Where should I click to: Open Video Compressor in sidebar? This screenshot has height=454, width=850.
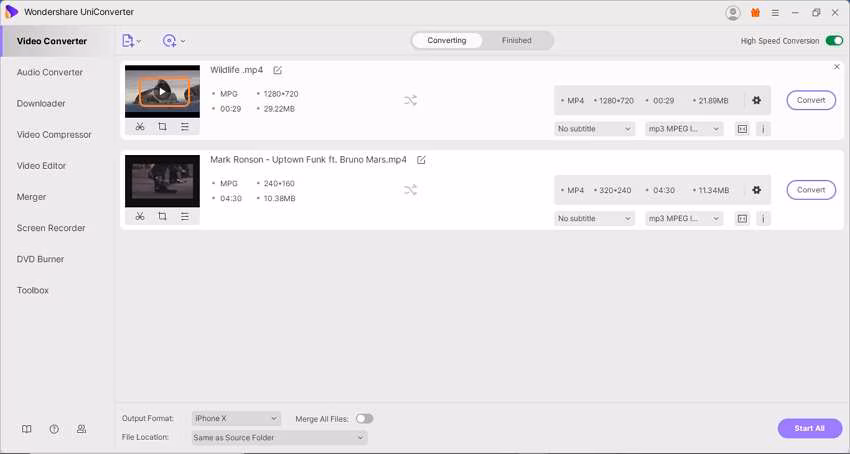(x=54, y=135)
